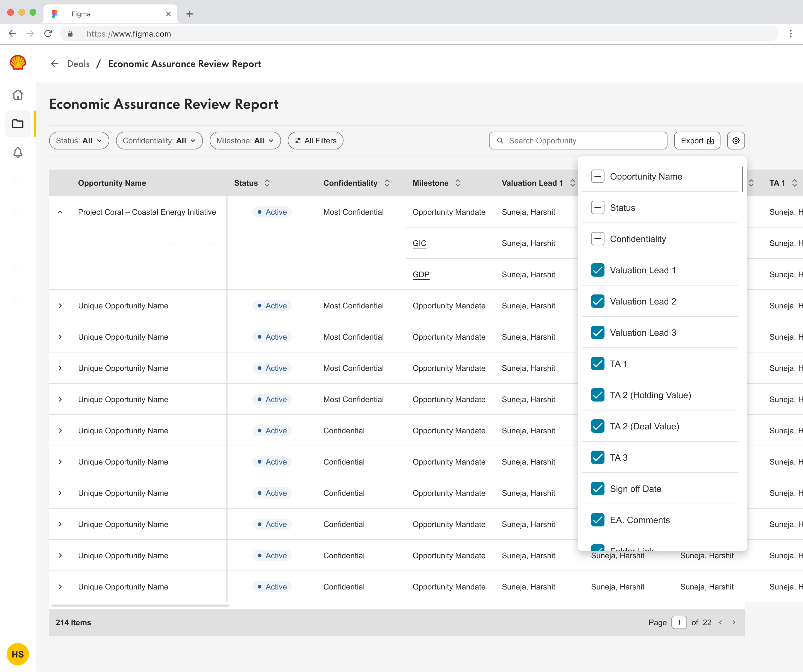Open the folder (Deals) sidebar icon
The image size is (803, 672).
coord(18,124)
